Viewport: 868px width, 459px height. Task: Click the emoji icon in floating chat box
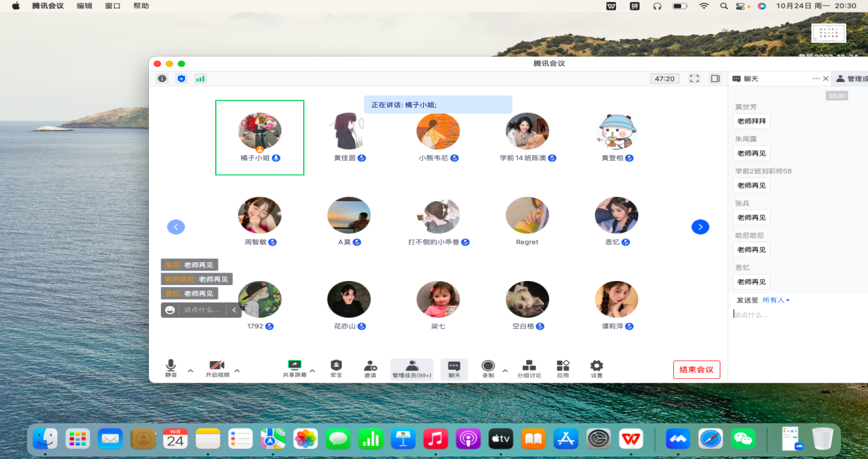pos(171,310)
